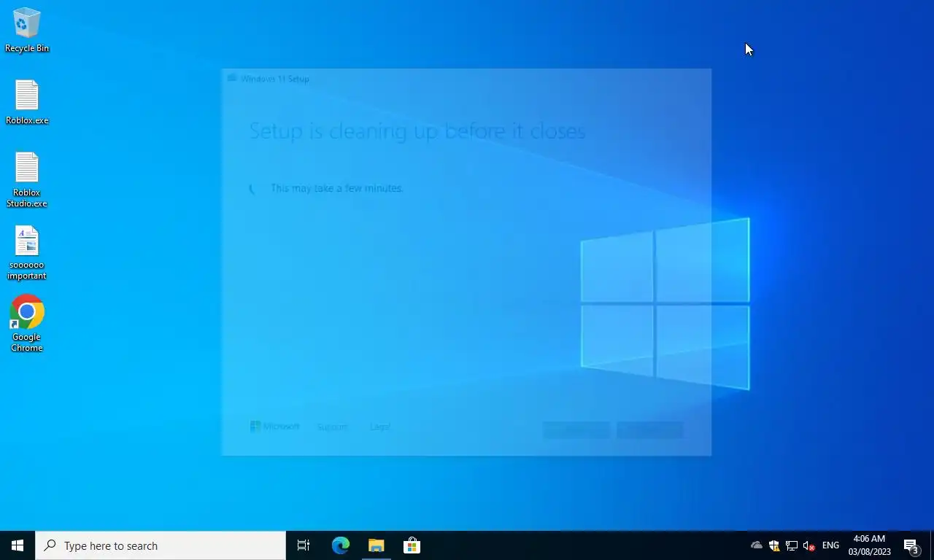Open the notification center with 3 alerts
The height and width of the screenshot is (560, 934).
(911, 545)
